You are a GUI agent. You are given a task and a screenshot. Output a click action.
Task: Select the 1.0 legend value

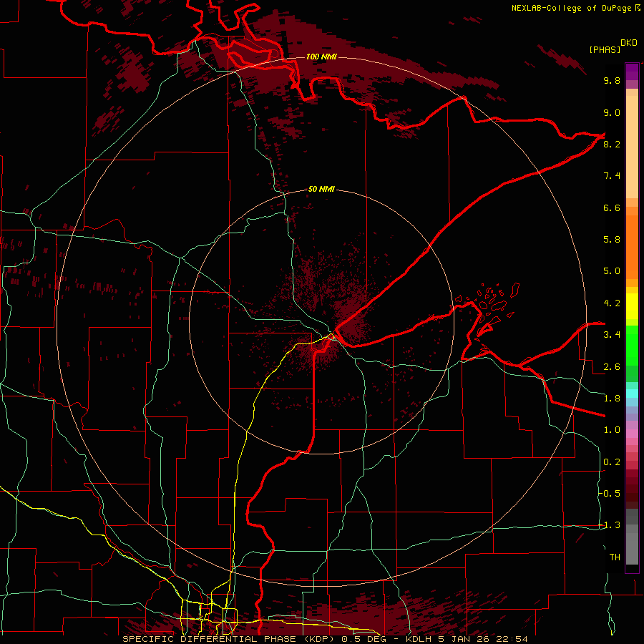[612, 430]
